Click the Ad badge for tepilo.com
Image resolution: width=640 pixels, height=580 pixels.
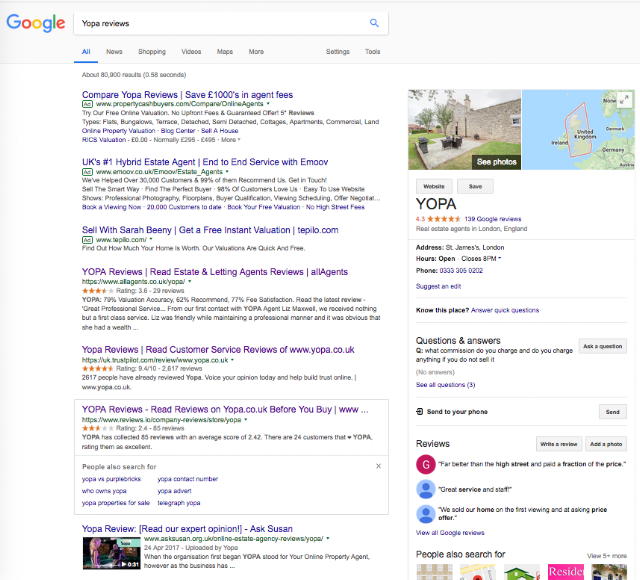[87, 240]
